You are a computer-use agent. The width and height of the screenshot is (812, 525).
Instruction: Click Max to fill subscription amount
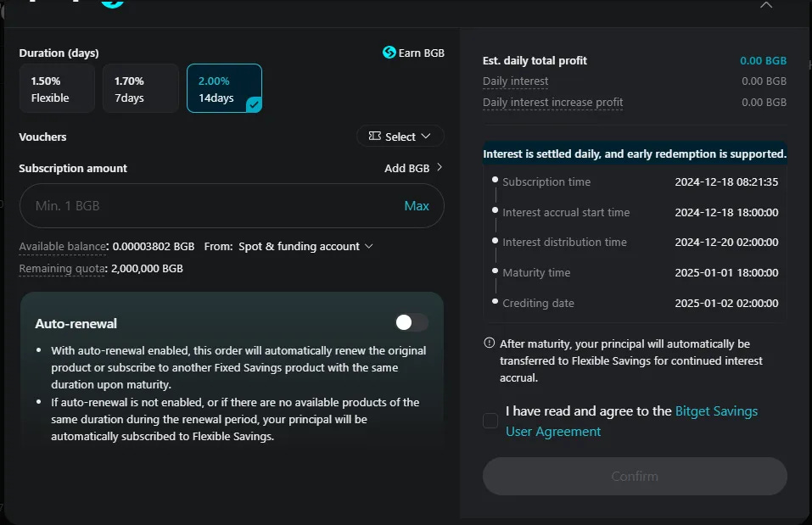(417, 205)
